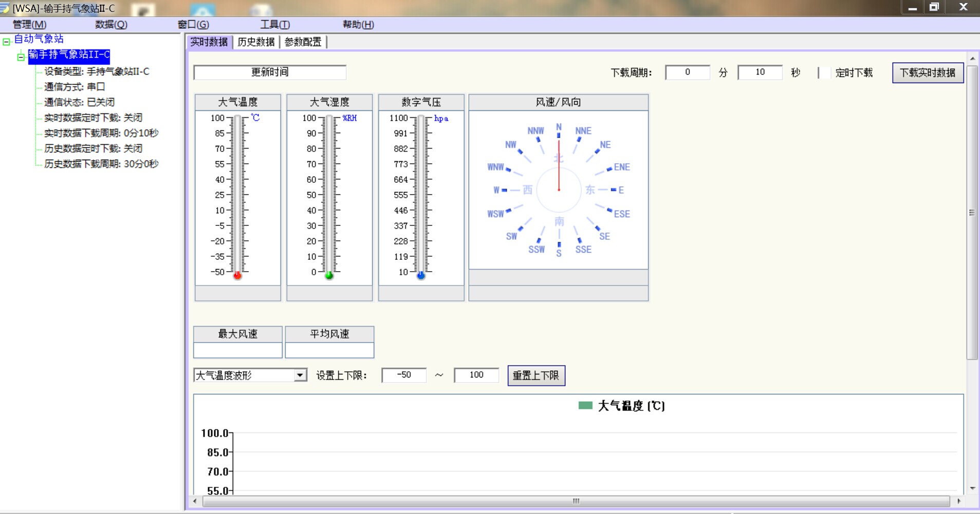Click the wind compass dial center
Viewport: 980px width, 514px height.
[x=559, y=190]
